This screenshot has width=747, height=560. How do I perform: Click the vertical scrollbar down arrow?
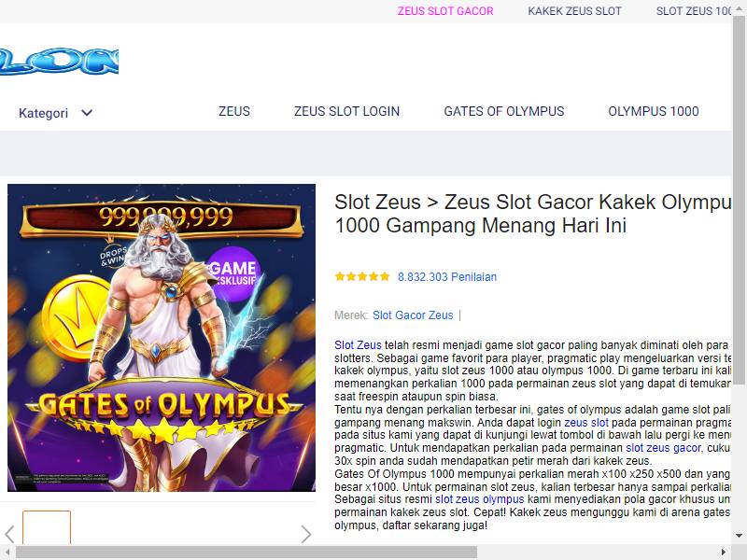pyautogui.click(x=739, y=536)
